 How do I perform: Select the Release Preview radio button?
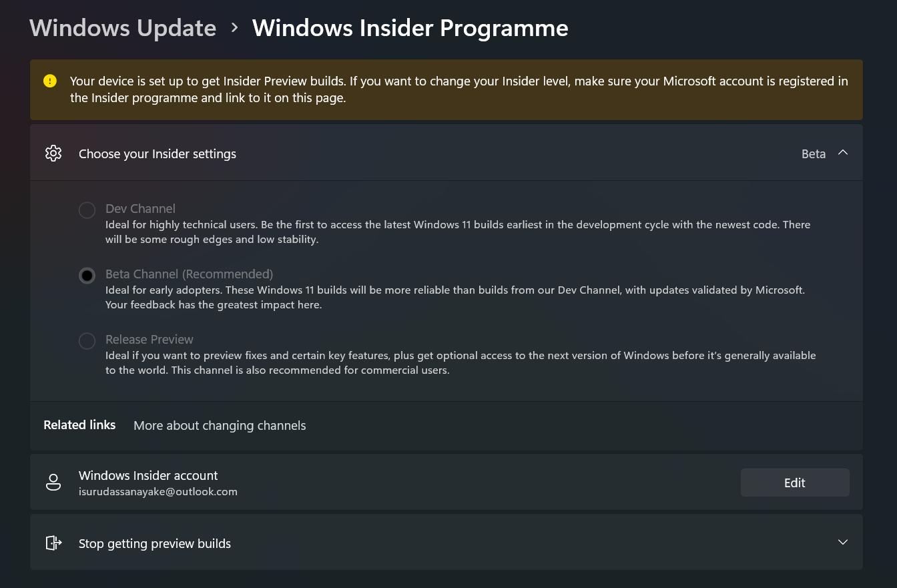(x=87, y=341)
